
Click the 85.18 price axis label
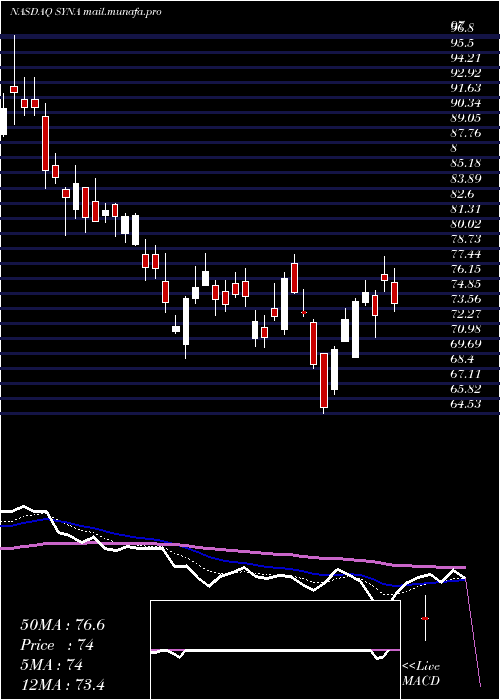click(x=467, y=164)
